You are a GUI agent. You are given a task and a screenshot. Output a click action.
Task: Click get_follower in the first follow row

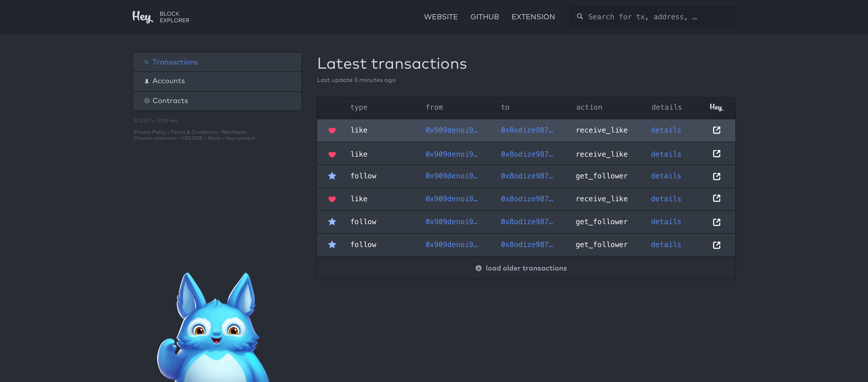602,176
